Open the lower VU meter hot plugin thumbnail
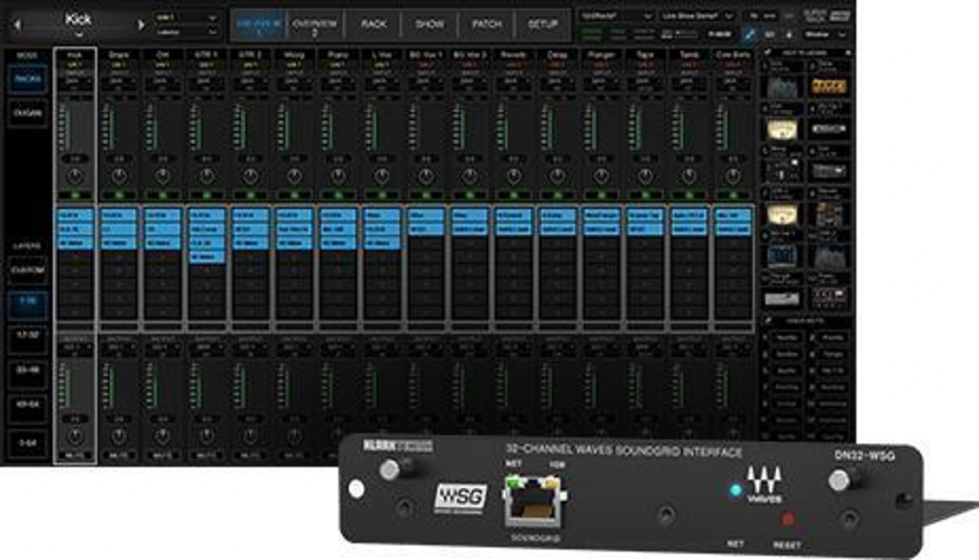This screenshot has width=979, height=560. pyautogui.click(x=782, y=215)
